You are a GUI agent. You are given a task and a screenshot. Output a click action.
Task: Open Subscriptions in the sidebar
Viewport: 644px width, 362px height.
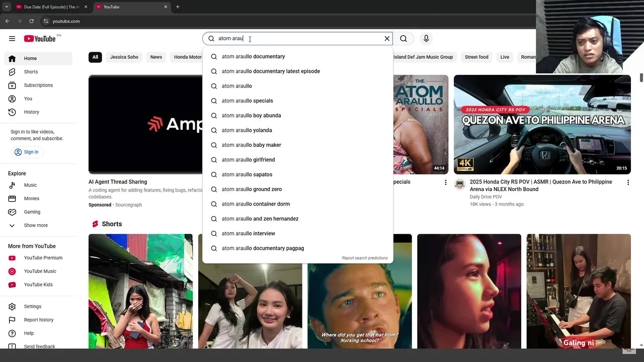pyautogui.click(x=38, y=85)
